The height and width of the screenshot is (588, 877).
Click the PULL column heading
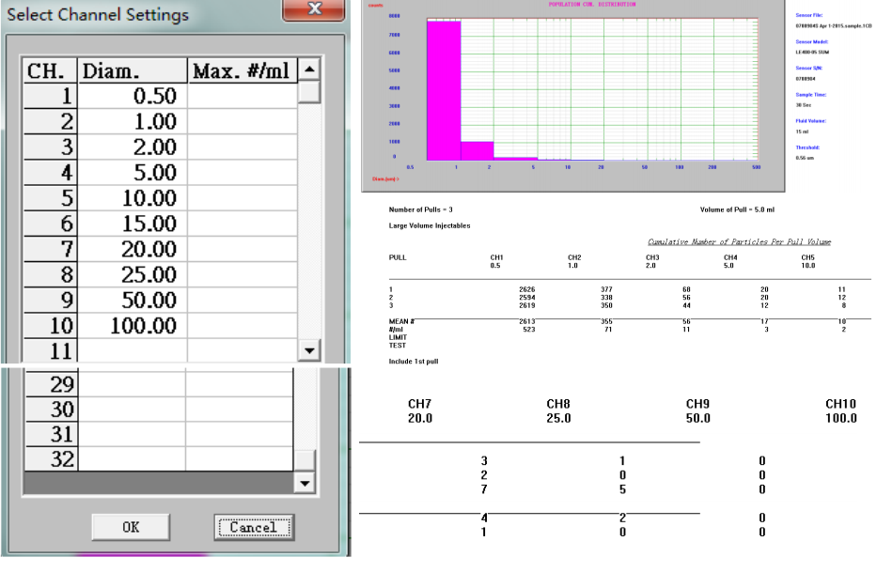coord(398,257)
